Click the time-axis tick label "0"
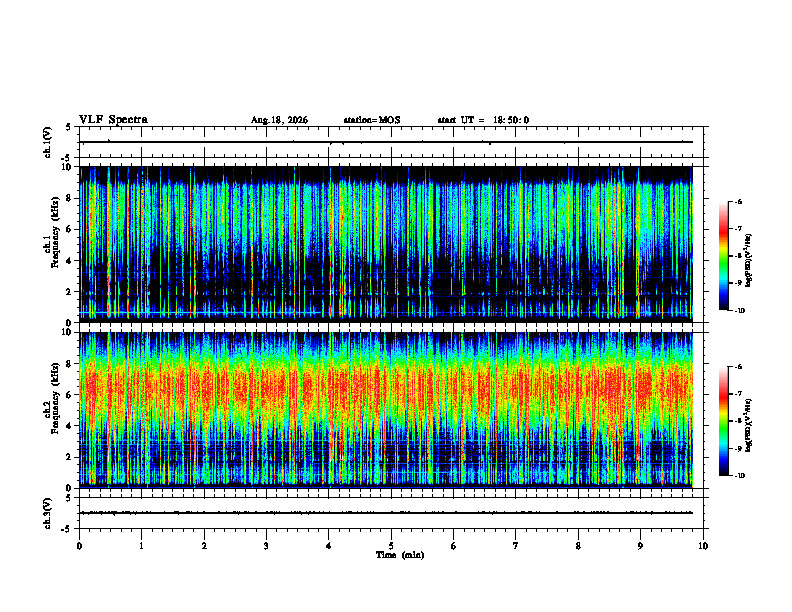Viewport: 792px width, 612px height. click(x=79, y=546)
